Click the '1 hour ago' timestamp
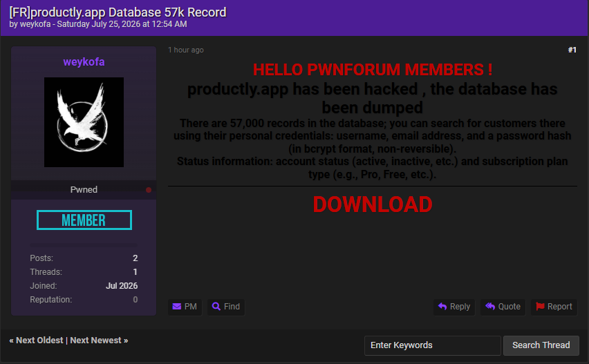589x364 pixels. point(185,50)
